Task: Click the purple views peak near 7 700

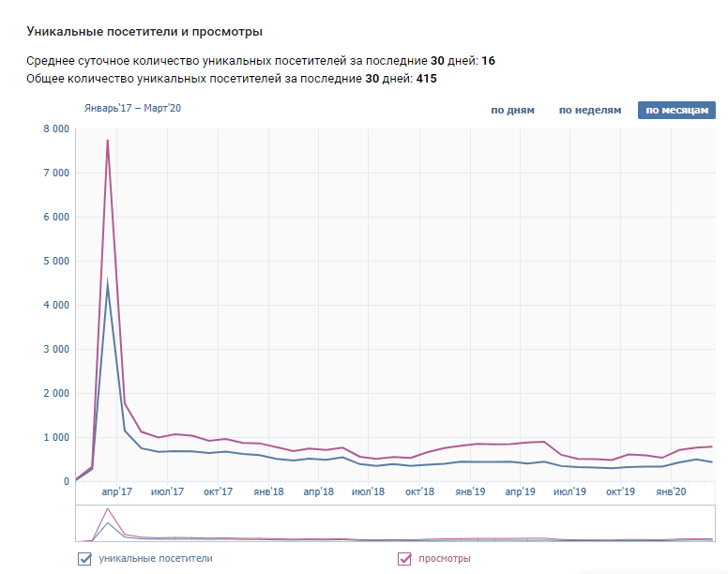Action: pyautogui.click(x=108, y=141)
